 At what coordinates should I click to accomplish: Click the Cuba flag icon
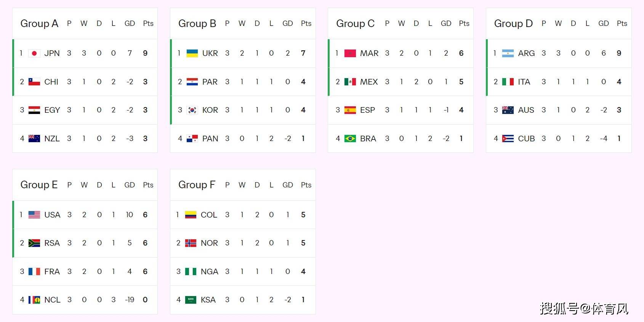[508, 139]
